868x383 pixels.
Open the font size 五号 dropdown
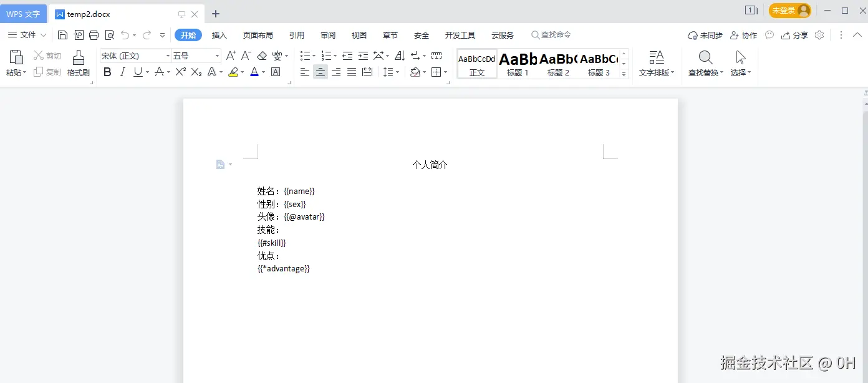pos(217,56)
